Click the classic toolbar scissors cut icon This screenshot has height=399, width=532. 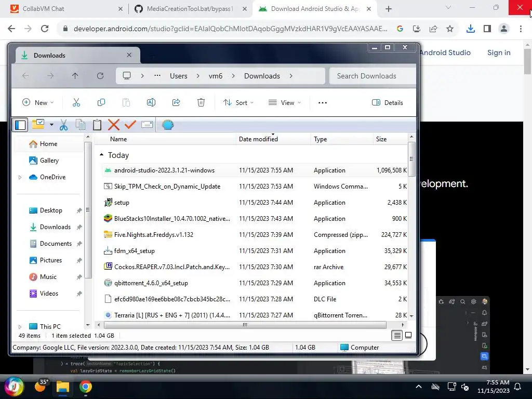(63, 125)
